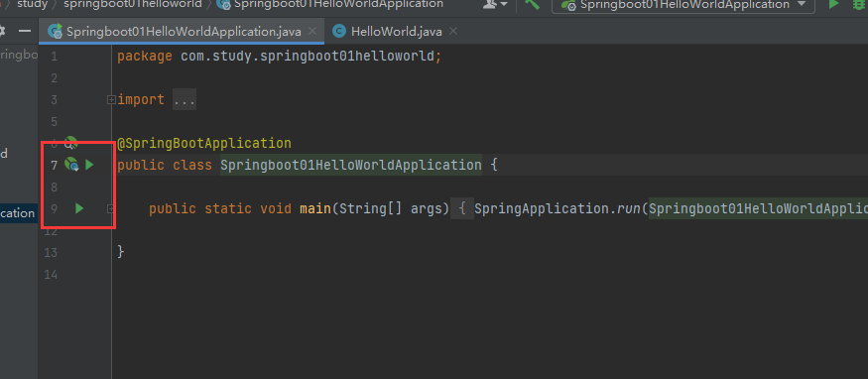Screen dimensions: 868x379
Task: Click the @SpringBootApplication annotation
Action: pos(204,143)
